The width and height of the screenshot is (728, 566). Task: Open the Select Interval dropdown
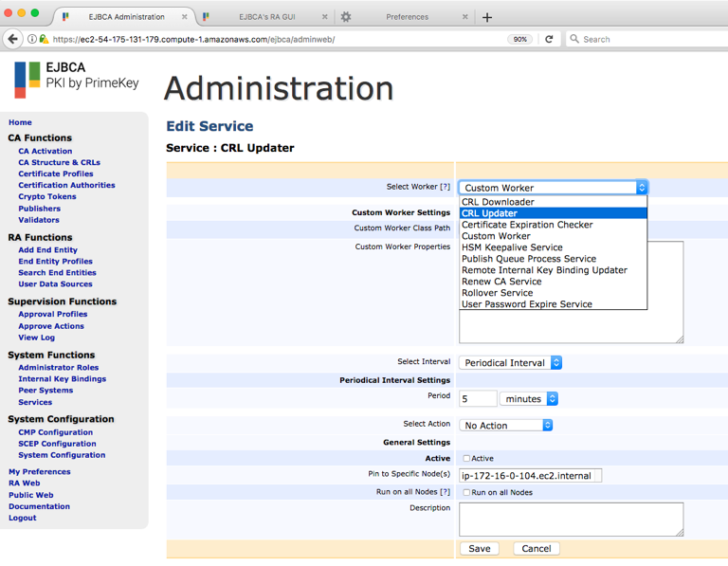[511, 362]
